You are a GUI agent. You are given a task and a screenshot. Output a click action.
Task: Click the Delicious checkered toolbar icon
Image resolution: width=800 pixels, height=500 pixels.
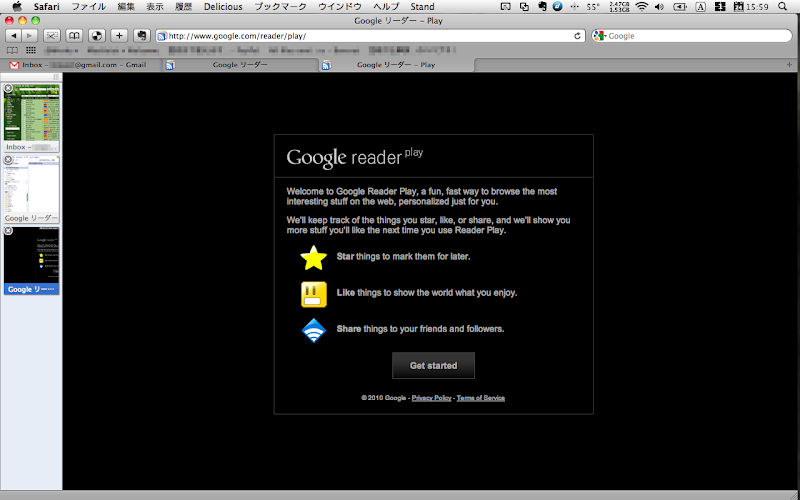click(x=97, y=36)
